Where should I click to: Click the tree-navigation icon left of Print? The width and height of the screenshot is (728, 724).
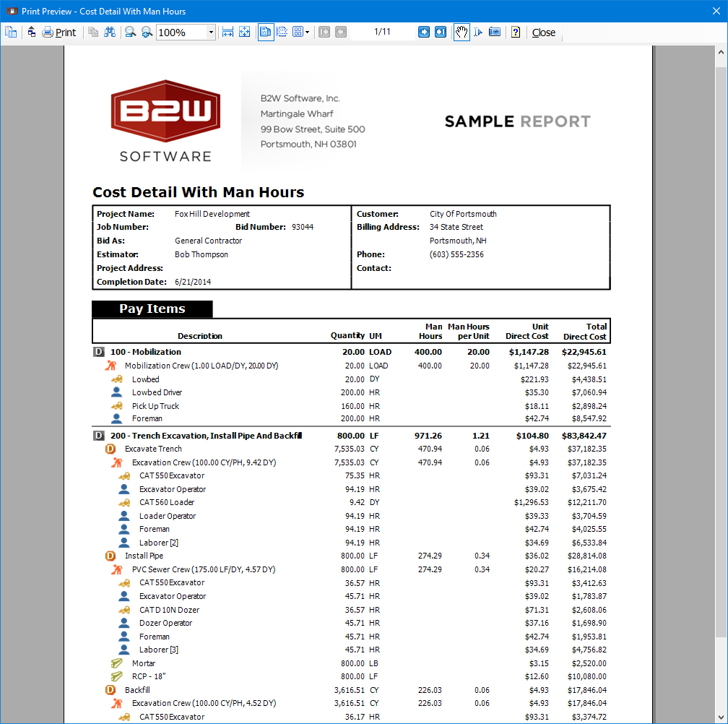[x=32, y=32]
